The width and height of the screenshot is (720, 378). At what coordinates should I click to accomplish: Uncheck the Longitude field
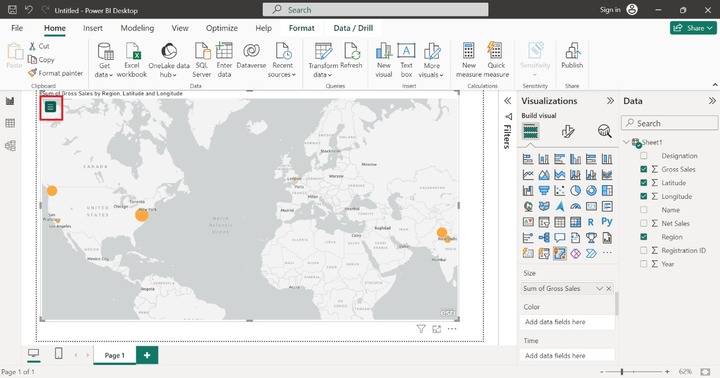[644, 196]
